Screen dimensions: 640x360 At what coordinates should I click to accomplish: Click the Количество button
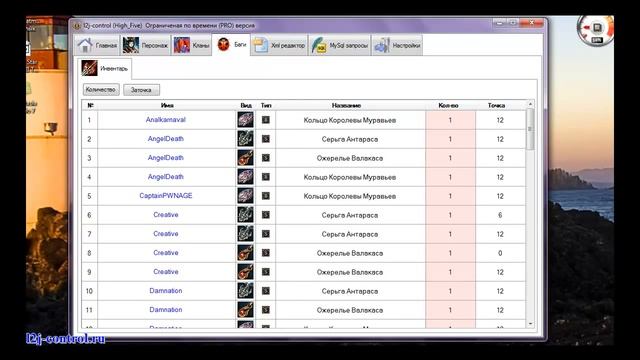(x=101, y=89)
